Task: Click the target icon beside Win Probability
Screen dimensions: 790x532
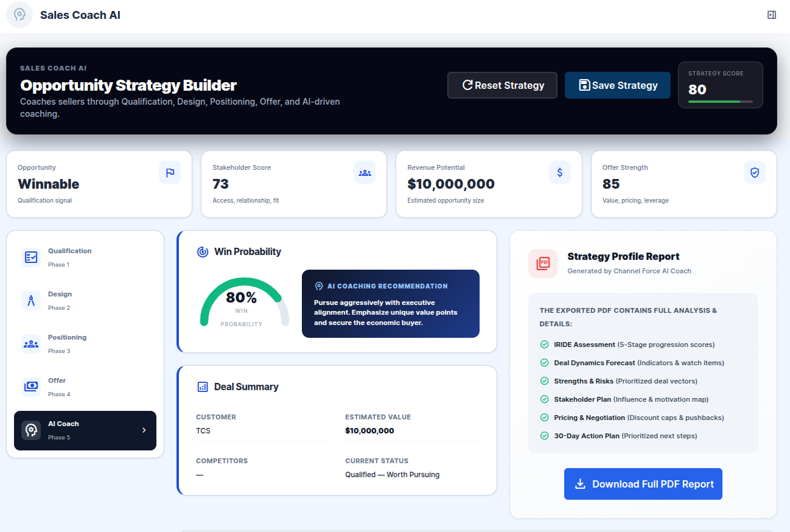Action: click(x=203, y=251)
